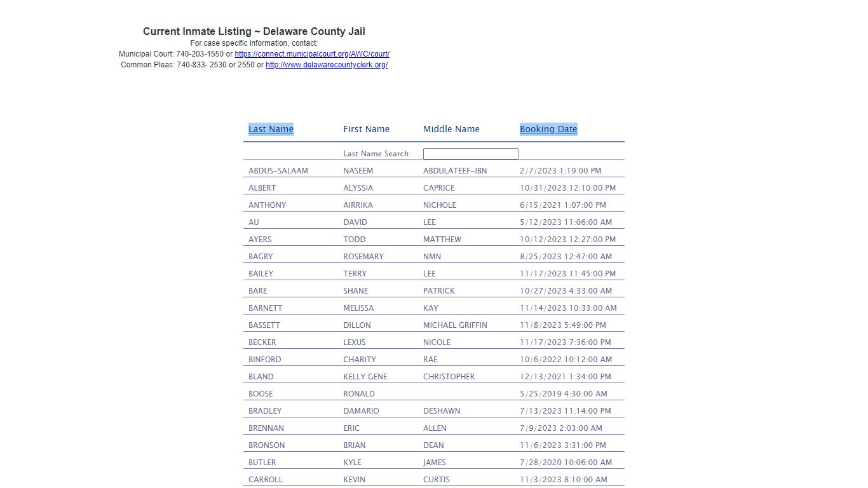
Task: Select BASSETT in the inmate list
Action: click(264, 325)
